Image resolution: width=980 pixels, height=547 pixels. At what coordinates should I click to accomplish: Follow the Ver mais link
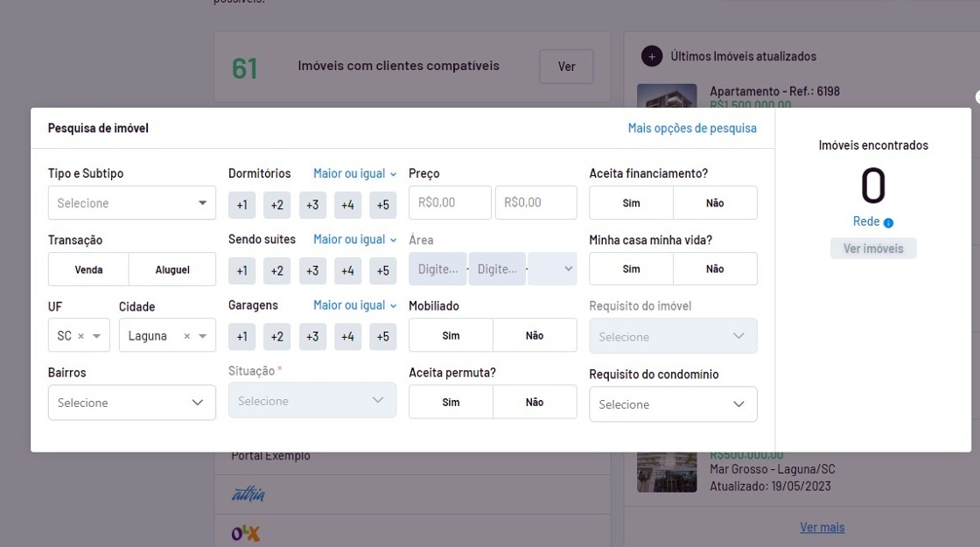822,527
